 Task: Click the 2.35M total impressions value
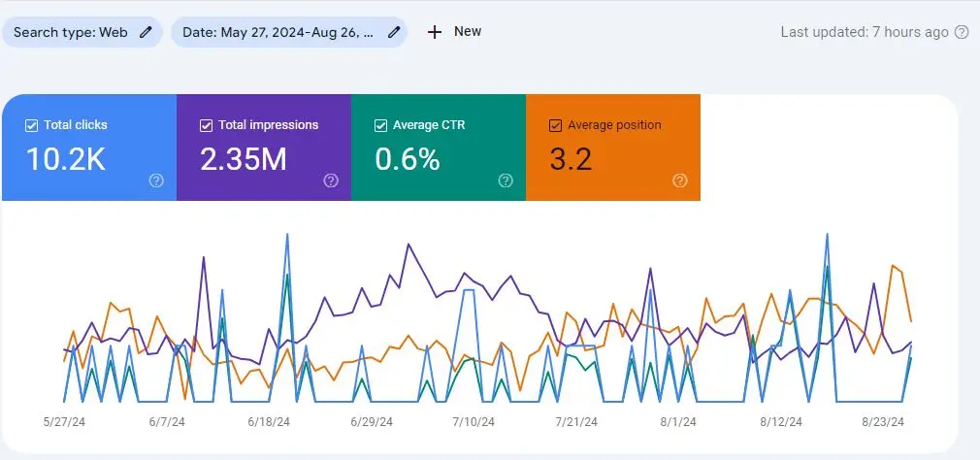click(x=244, y=159)
